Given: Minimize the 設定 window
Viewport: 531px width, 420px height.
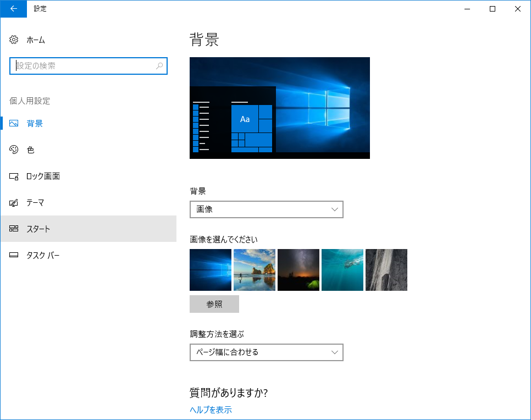Looking at the screenshot, I should pos(467,9).
